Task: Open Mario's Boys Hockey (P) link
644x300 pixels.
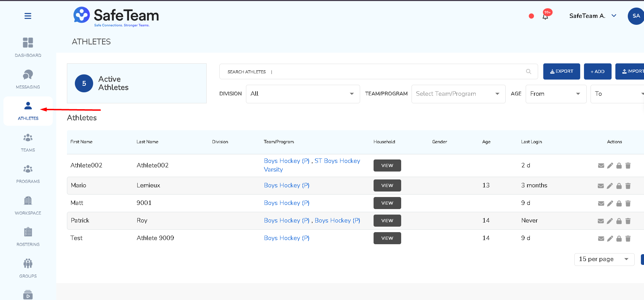Action: click(x=287, y=185)
